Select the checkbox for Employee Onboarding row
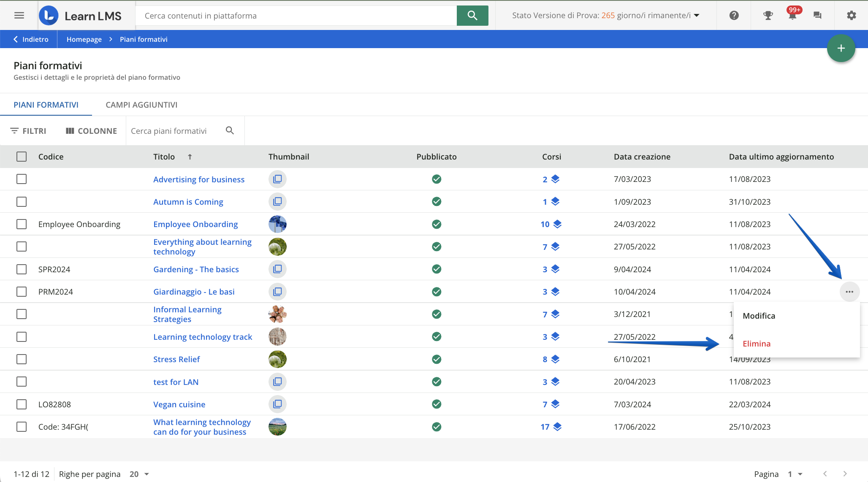 [22, 224]
